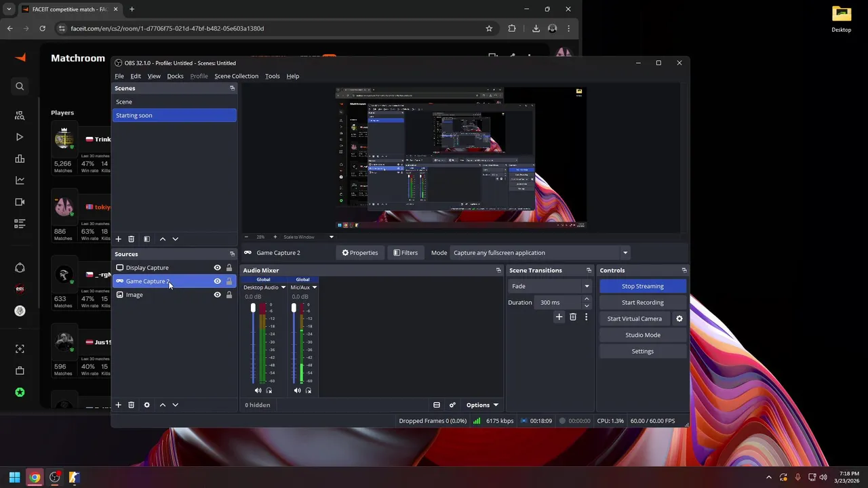Add a scene transition with plus icon
This screenshot has height=488, width=868.
[559, 317]
